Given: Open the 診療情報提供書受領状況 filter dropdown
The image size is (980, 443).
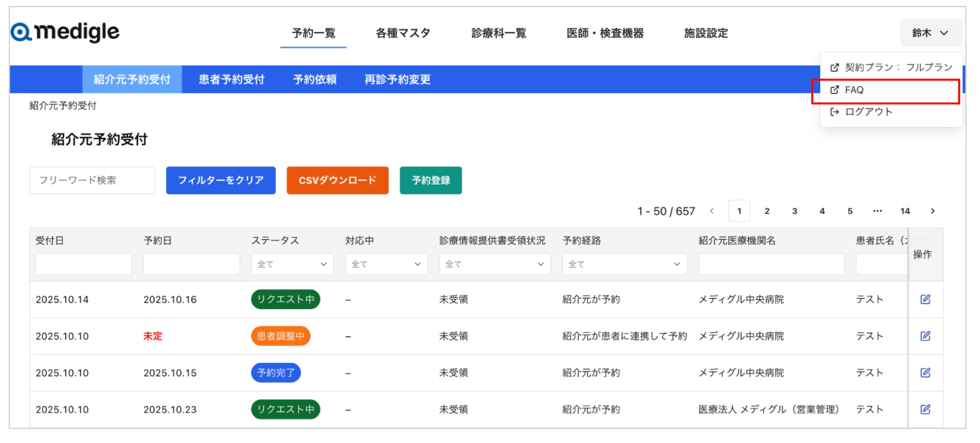Looking at the screenshot, I should click(494, 264).
